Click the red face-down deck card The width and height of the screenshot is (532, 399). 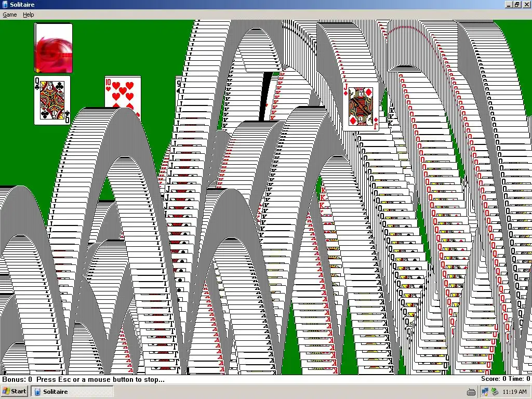(x=54, y=48)
